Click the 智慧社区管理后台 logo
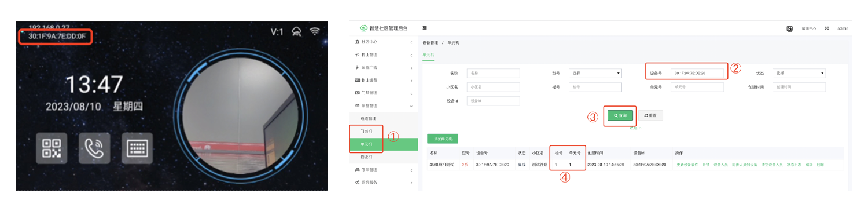 coord(384,28)
